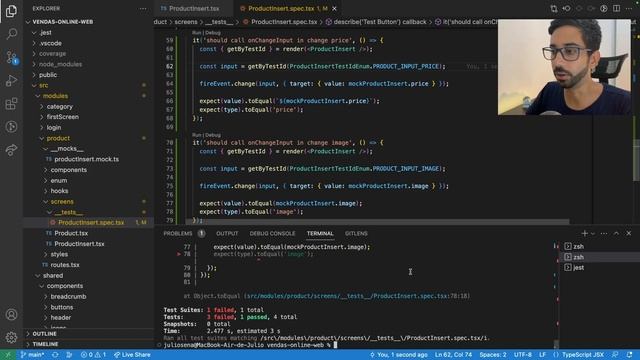Open the Manage settings gear
This screenshot has height=360, width=640.
(11, 337)
